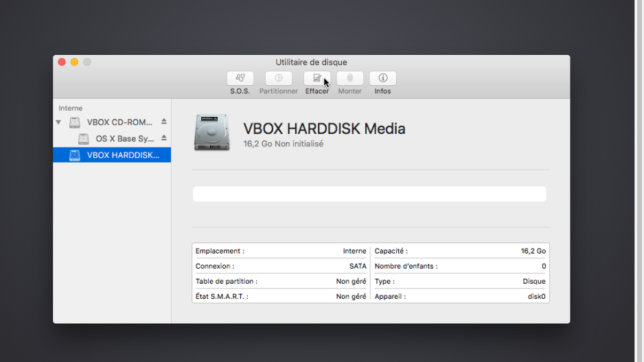Click the 'Capacité :' label
This screenshot has width=644, height=362.
[391, 251]
